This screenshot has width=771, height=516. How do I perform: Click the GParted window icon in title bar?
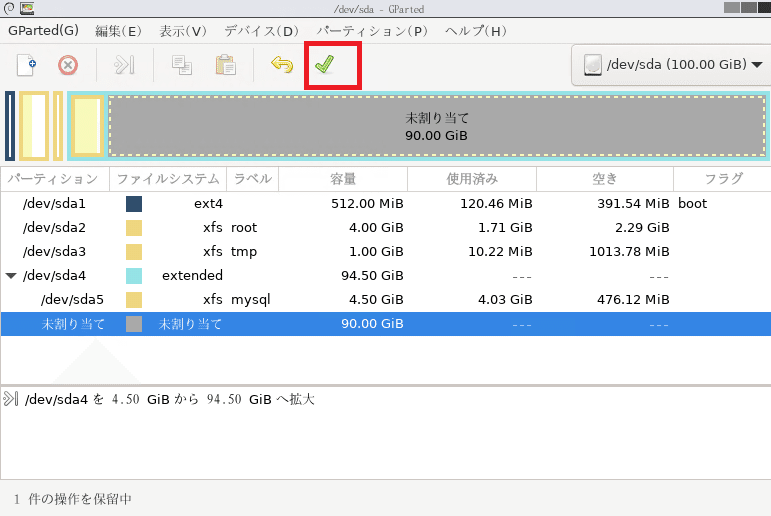pyautogui.click(x=27, y=8)
